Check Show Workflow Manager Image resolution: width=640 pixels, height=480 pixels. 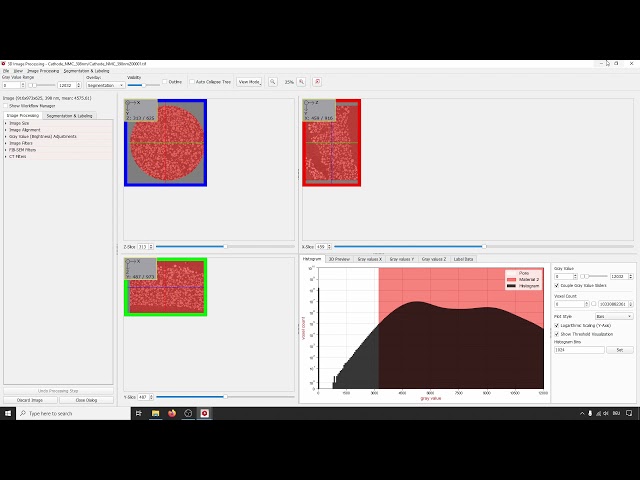[x=6, y=106]
